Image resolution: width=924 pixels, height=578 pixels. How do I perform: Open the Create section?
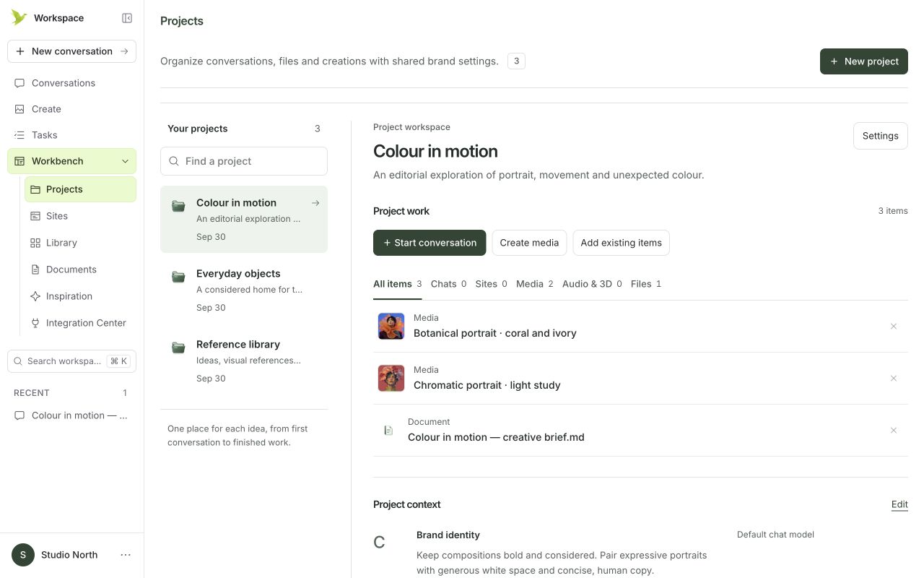point(71,109)
